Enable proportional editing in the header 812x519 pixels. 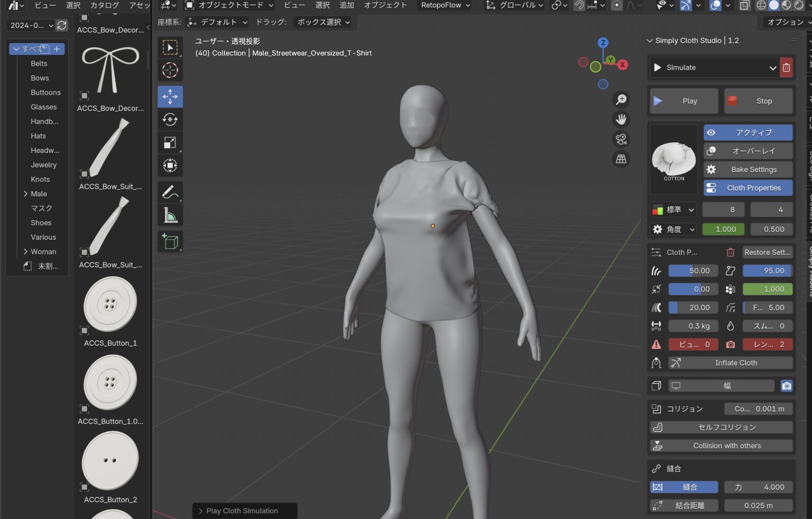(x=616, y=5)
